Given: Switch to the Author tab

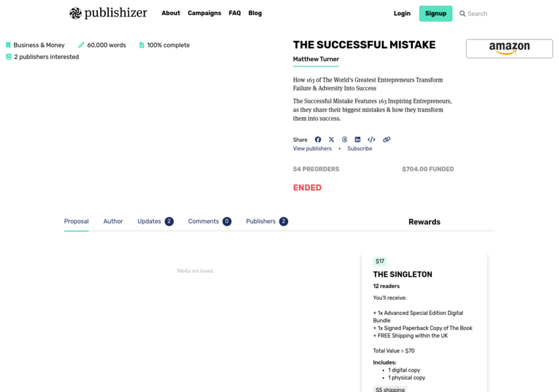Looking at the screenshot, I should tap(113, 221).
